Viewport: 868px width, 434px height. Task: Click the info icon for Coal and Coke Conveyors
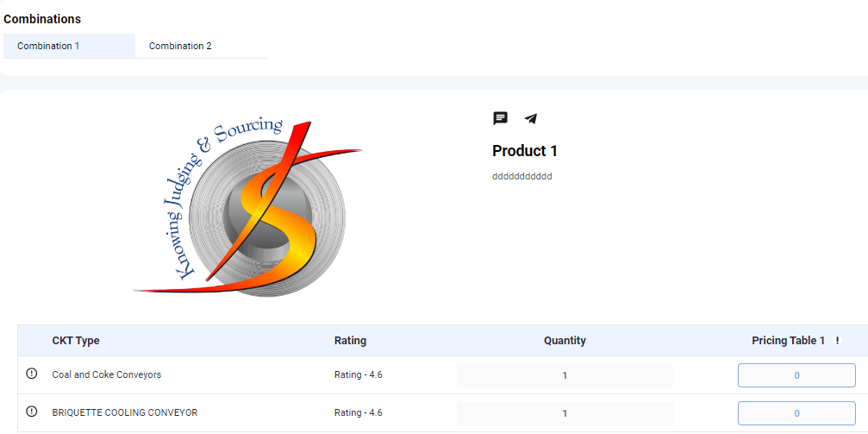tap(32, 374)
